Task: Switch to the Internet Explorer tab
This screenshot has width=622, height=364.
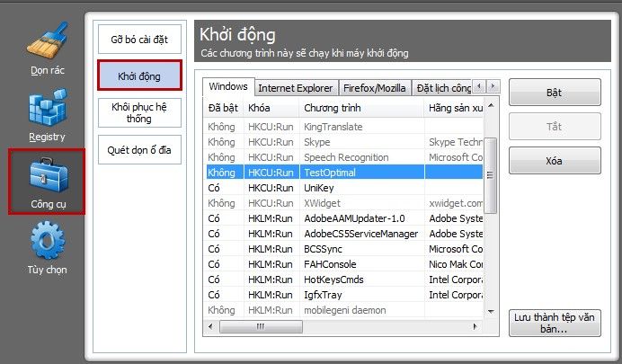Action: (296, 88)
